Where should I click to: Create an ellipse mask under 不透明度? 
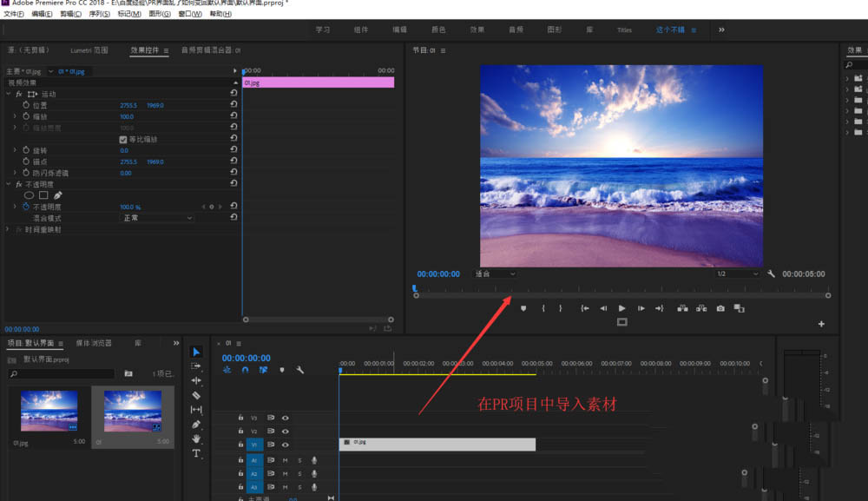point(29,195)
